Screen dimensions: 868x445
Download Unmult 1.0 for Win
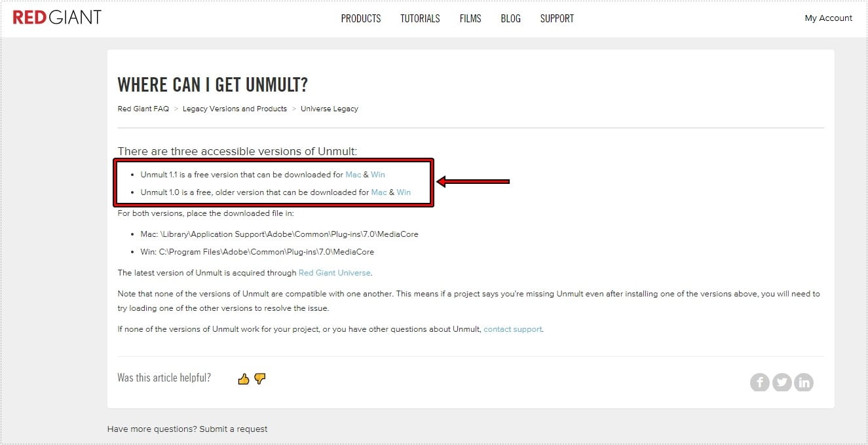404,192
